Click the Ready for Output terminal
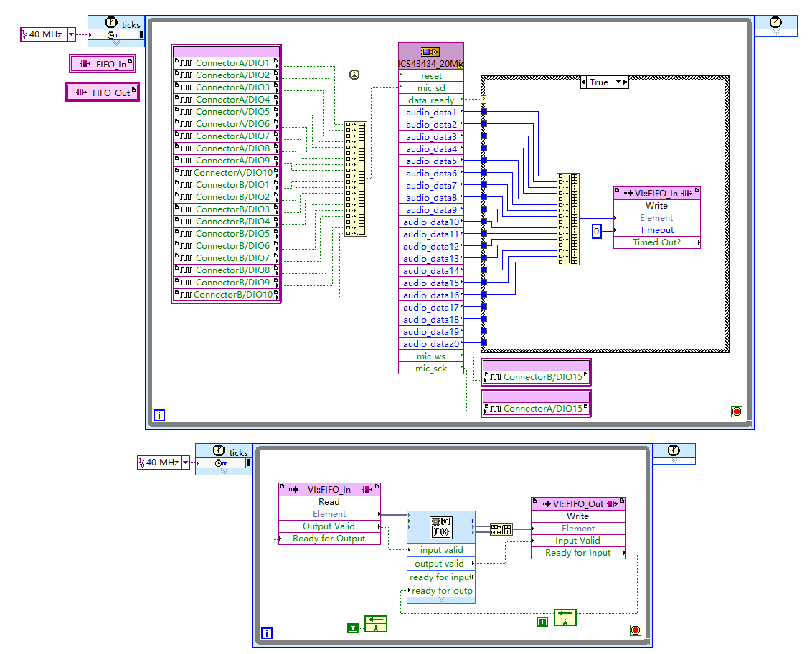 pos(329,539)
